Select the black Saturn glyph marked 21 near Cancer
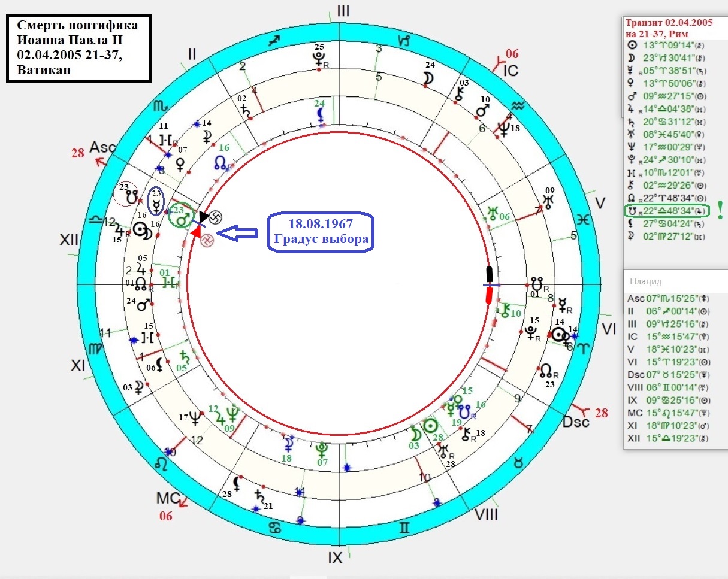Screen dimensions: 728x579 259,496
